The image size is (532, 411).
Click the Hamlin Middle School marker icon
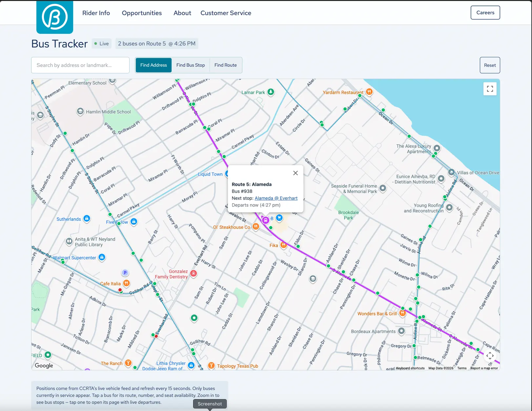(80, 111)
